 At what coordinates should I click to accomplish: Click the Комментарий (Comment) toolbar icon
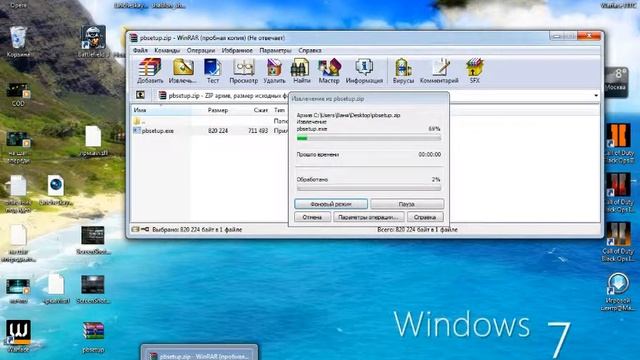[439, 71]
